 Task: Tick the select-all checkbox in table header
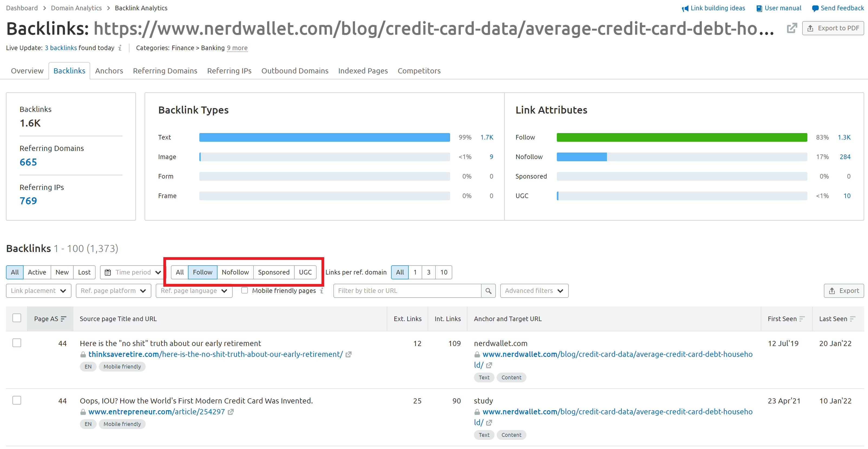17,318
